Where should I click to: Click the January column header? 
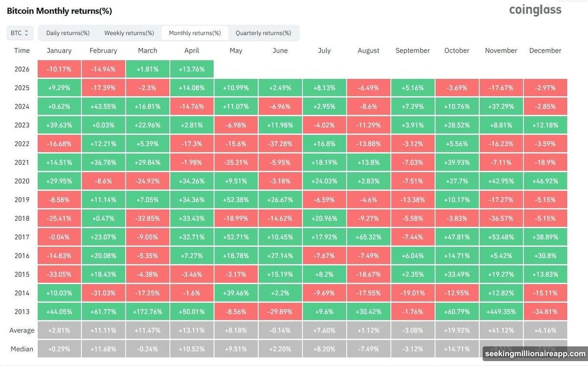click(x=59, y=50)
